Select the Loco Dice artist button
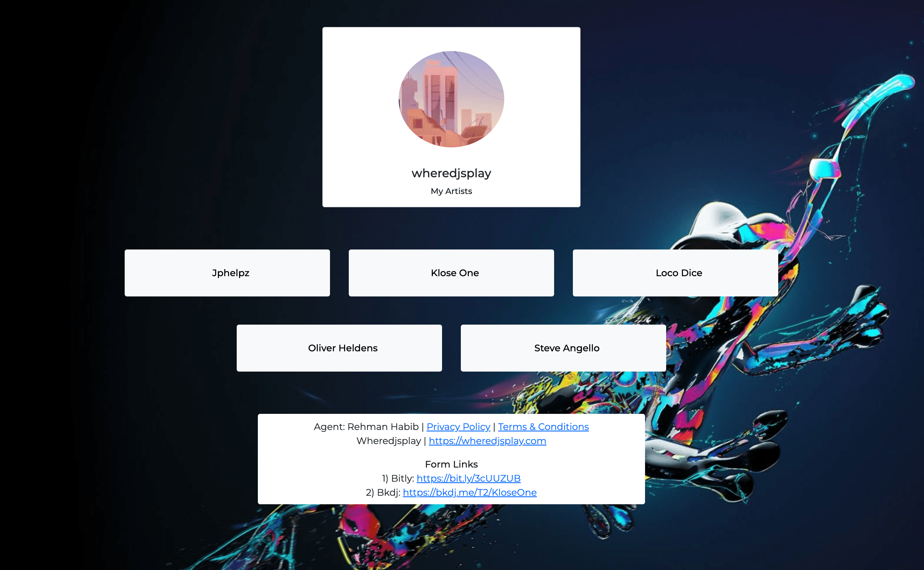Screen dimensions: 924x570 coord(675,273)
